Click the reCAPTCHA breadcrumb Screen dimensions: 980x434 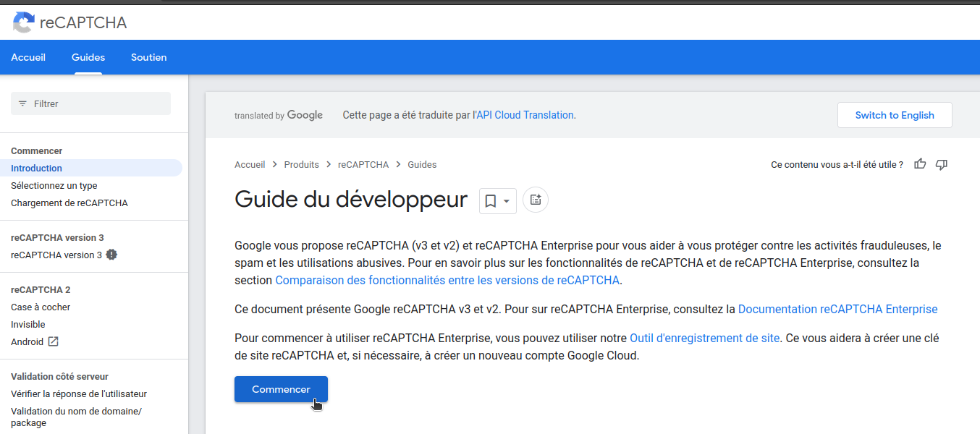(x=363, y=164)
